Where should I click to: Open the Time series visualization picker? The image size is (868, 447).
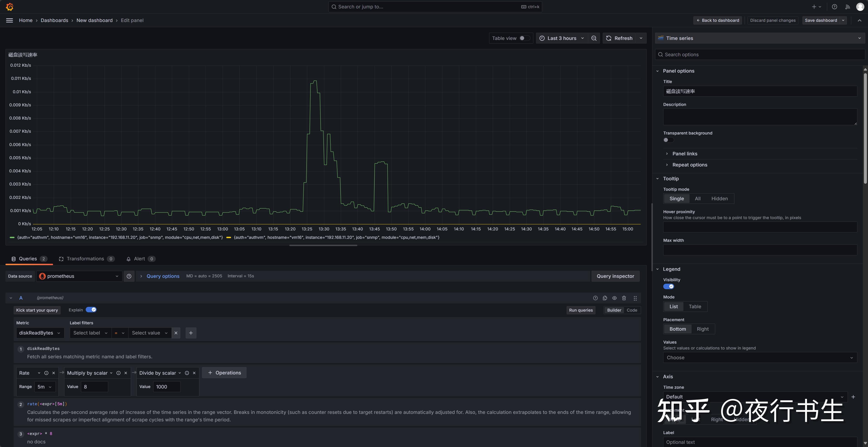(760, 38)
